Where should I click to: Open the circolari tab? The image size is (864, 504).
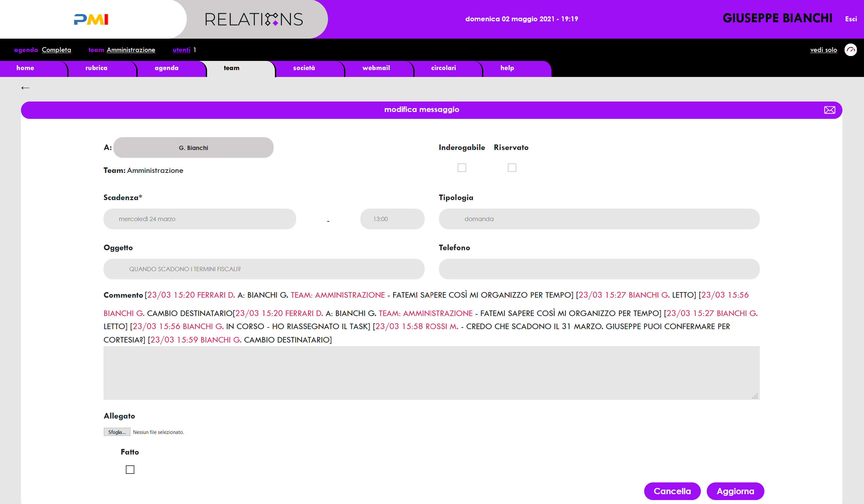pos(449,68)
